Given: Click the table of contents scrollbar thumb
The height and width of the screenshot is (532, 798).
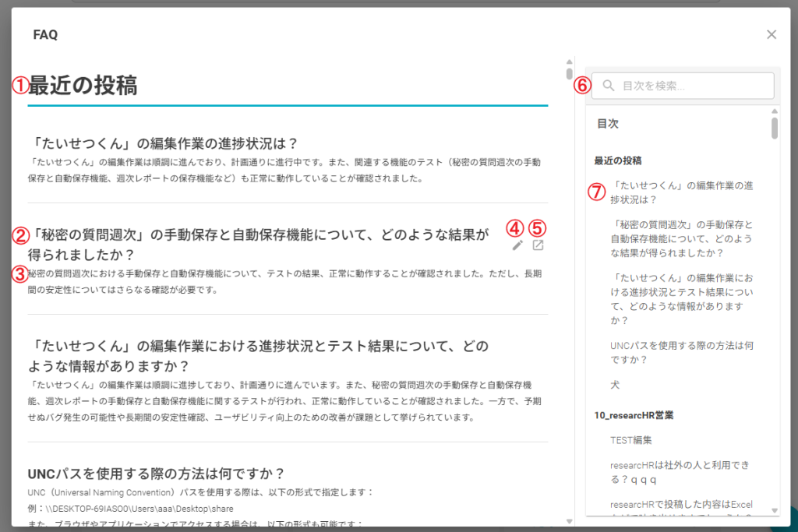Looking at the screenshot, I should (775, 128).
